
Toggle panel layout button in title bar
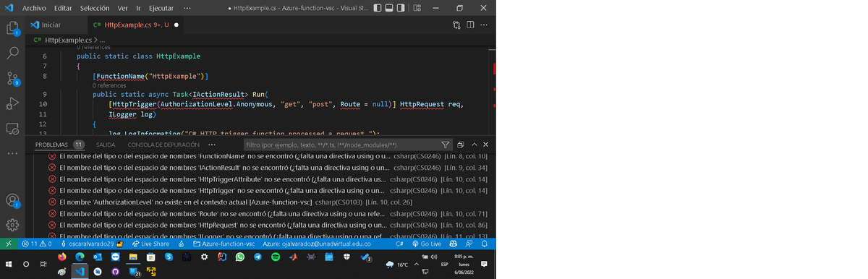click(x=390, y=8)
